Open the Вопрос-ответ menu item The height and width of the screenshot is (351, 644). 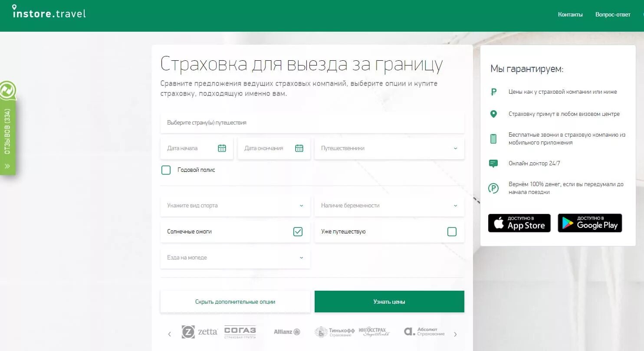tap(613, 14)
